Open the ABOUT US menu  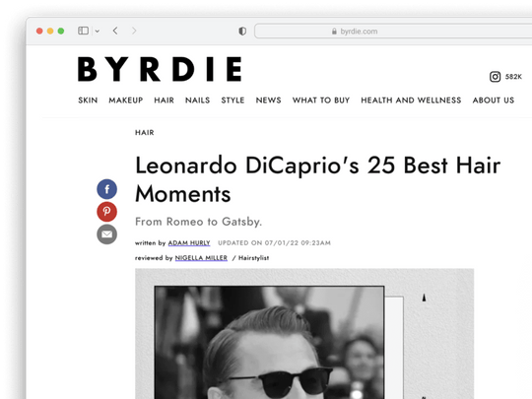coord(494,100)
